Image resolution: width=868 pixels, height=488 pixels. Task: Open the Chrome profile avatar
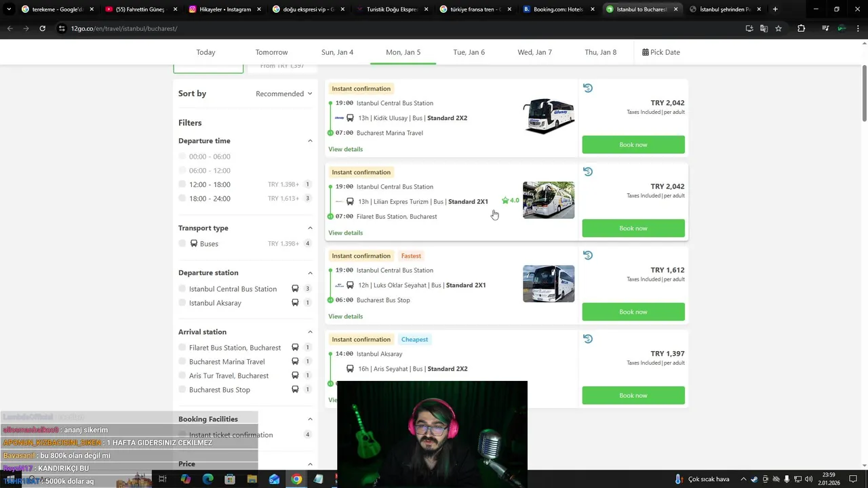point(842,28)
